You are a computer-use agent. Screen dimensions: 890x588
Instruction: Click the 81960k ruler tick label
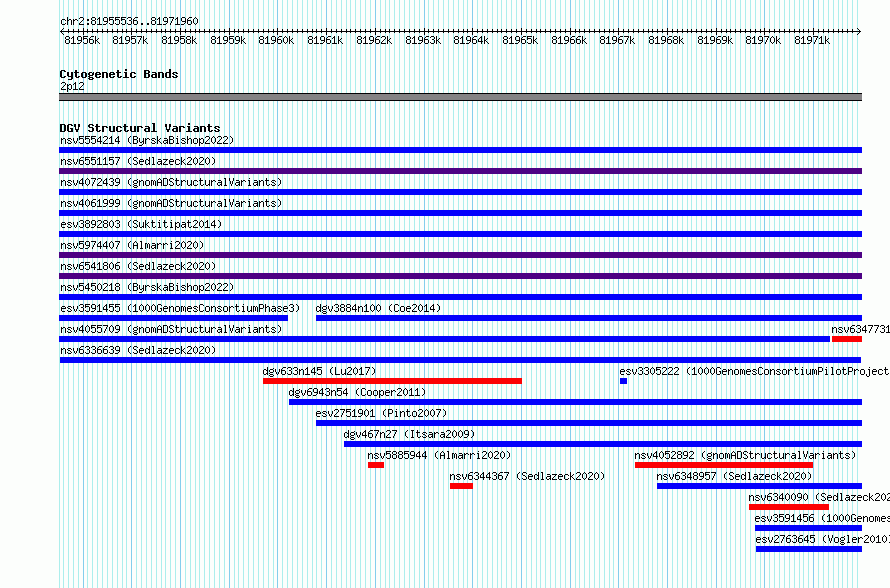coord(276,40)
